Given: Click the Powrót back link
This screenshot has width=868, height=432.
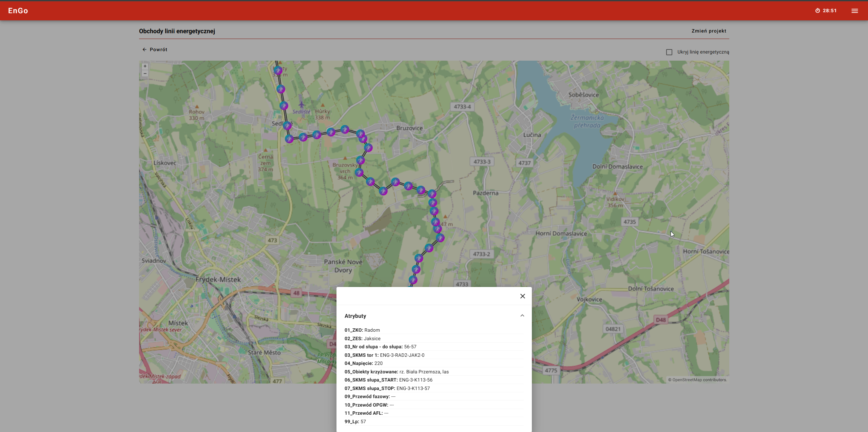Looking at the screenshot, I should [158, 49].
